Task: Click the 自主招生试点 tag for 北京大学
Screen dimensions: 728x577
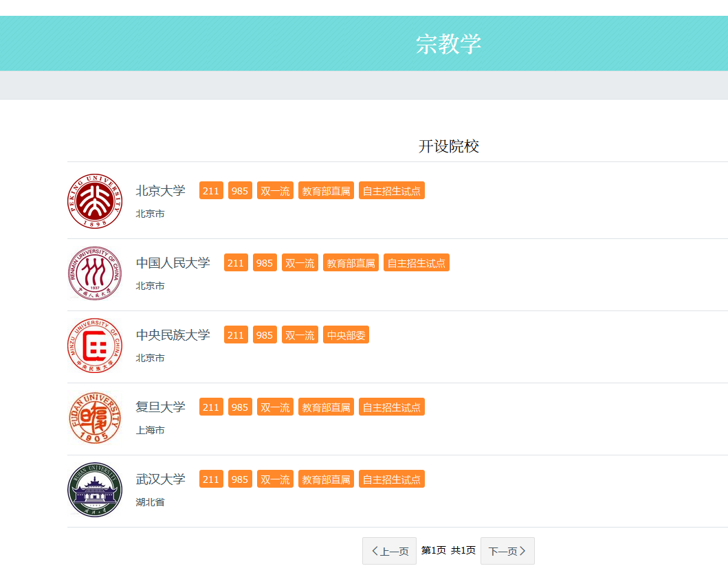Action: point(391,191)
